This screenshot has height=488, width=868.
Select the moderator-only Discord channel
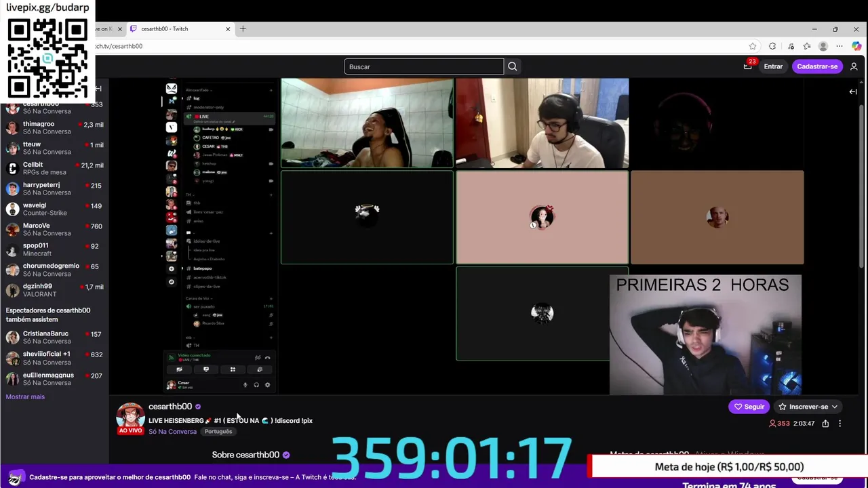click(209, 107)
